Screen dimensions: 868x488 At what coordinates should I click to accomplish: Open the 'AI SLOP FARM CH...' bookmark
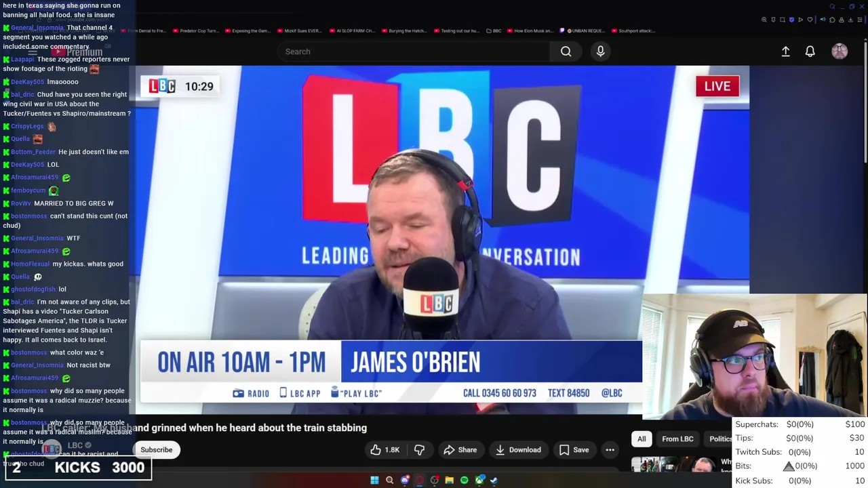[x=352, y=30]
